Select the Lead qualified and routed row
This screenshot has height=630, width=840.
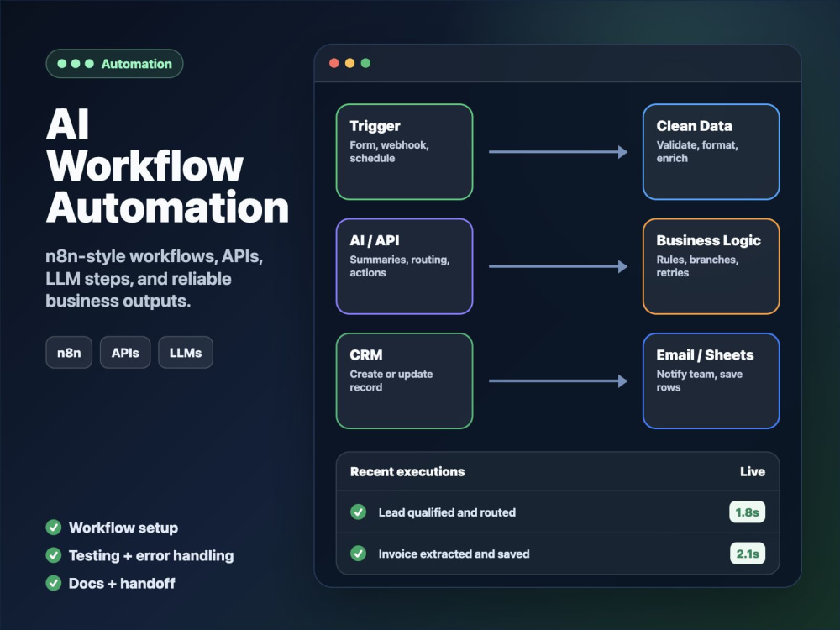tap(558, 512)
